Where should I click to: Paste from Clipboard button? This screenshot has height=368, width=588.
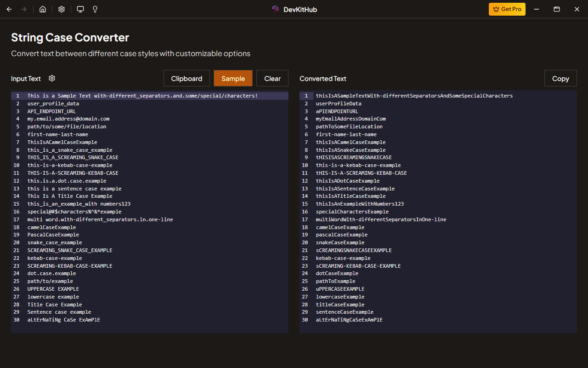(187, 78)
